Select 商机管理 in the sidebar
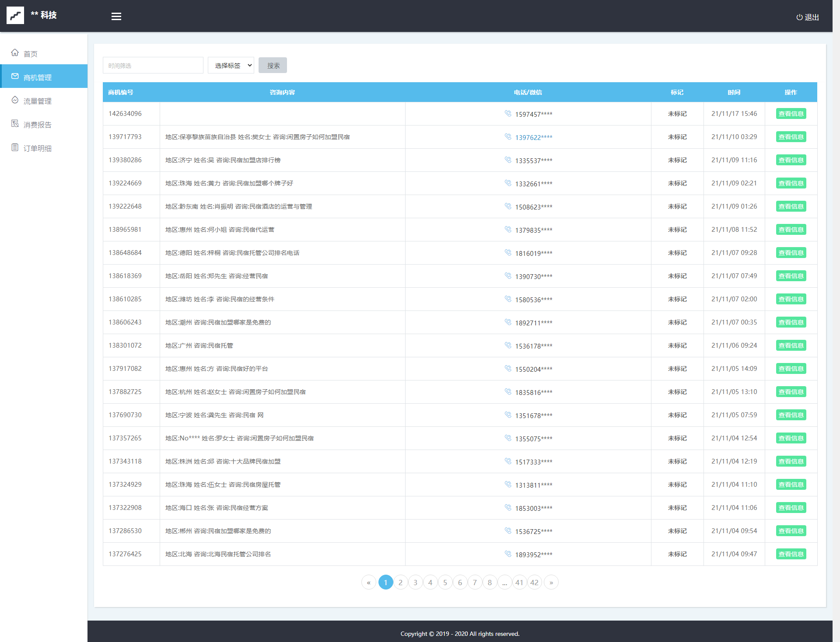The width and height of the screenshot is (840, 642). 44,77
